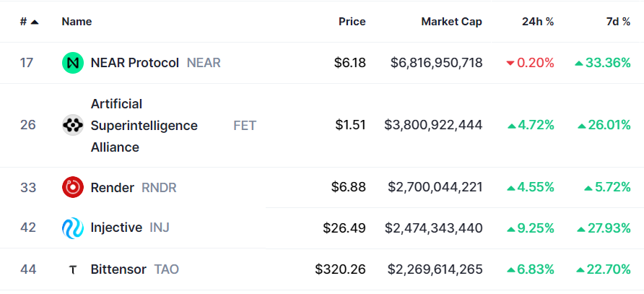This screenshot has height=294, width=644.
Task: Click the Artificial Superintelligence Alliance logo icon
Action: click(73, 125)
